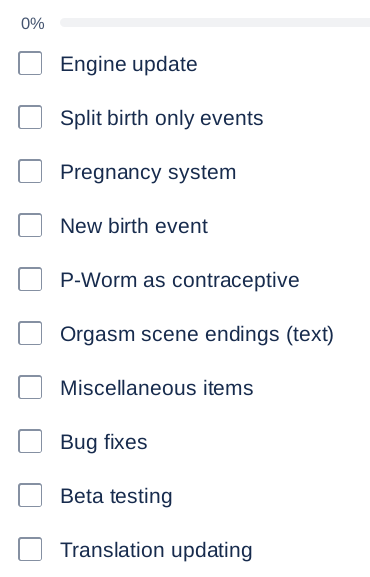Viewport: 370px width, 577px height.
Task: Edit the Engine update item text
Action: [129, 64]
